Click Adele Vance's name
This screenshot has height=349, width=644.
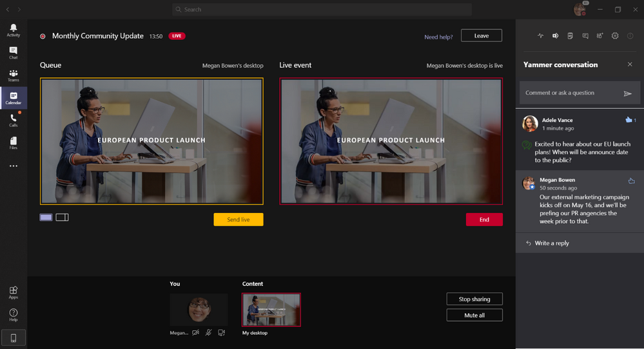557,120
